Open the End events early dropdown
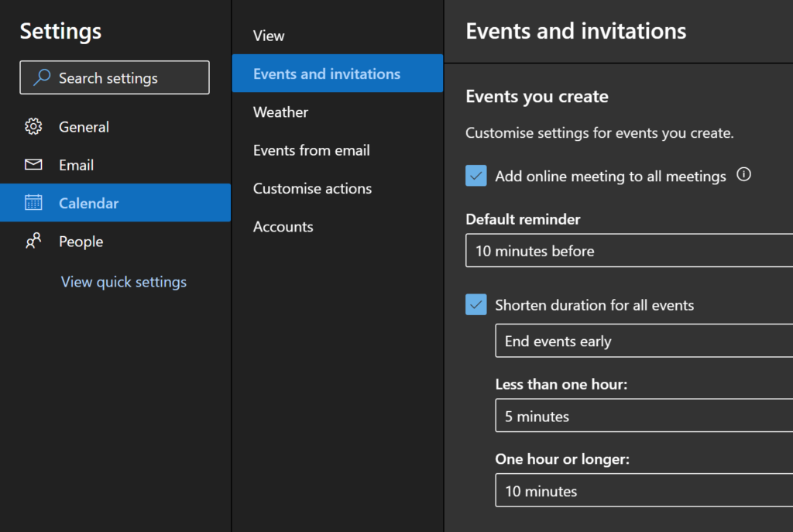Screen dimensions: 793x532 click(x=644, y=341)
